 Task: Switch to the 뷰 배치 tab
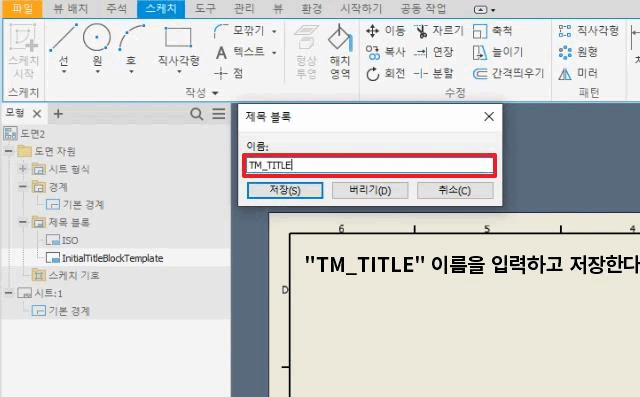pos(71,9)
